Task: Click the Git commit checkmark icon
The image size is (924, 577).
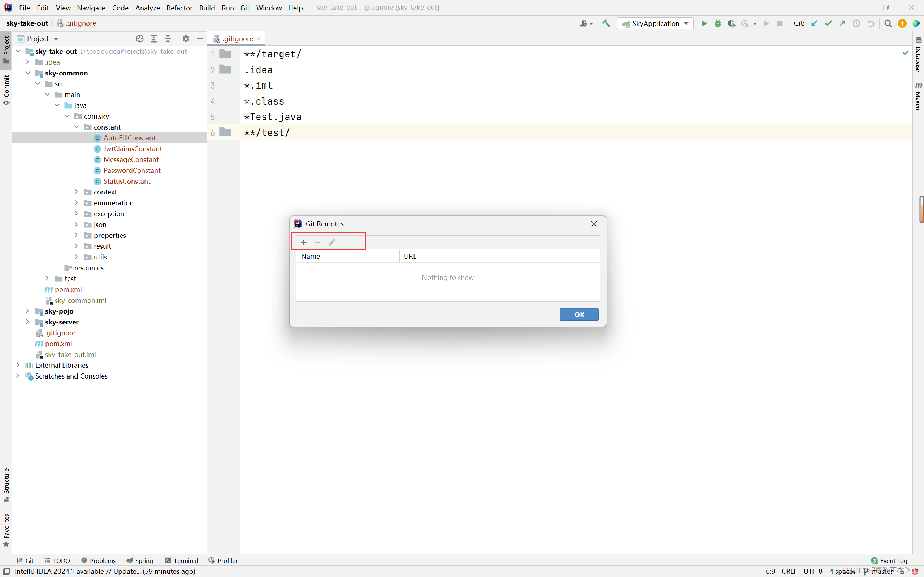Action: pyautogui.click(x=828, y=24)
